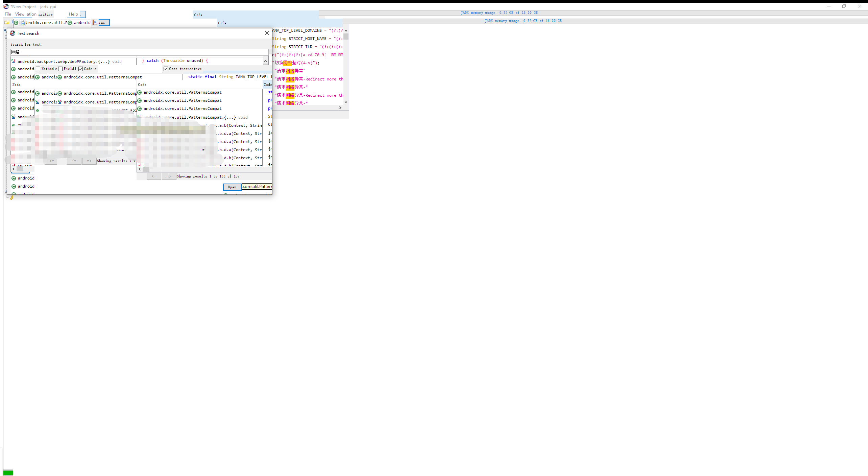Click the JADX logo in the Text search title bar
This screenshot has height=476, width=868.
point(13,33)
